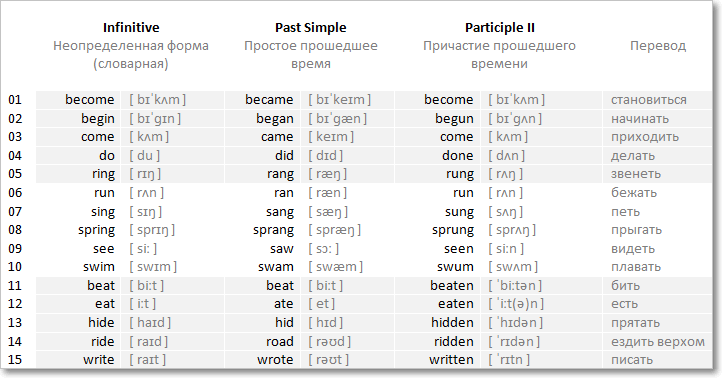Screen dimensions: 722x378
Task: Click the past form 'began'
Action: (275, 119)
